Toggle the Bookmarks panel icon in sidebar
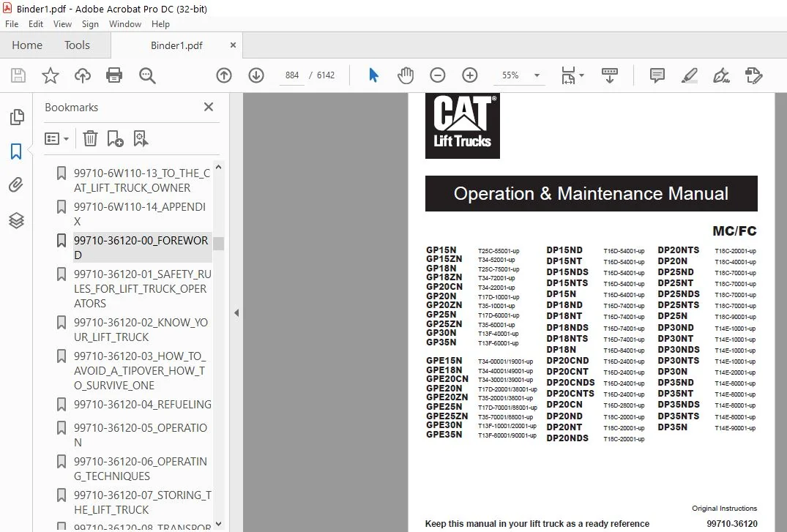The width and height of the screenshot is (787, 532). coord(17,151)
